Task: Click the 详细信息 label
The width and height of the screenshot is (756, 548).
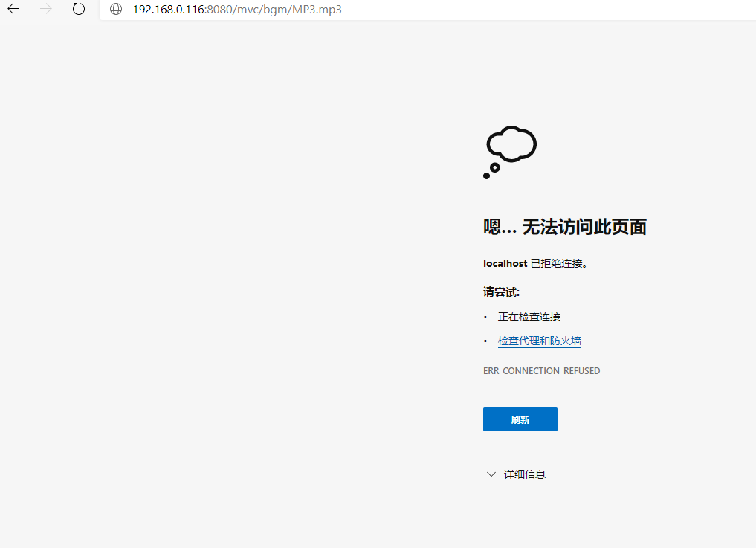Action: pos(525,474)
